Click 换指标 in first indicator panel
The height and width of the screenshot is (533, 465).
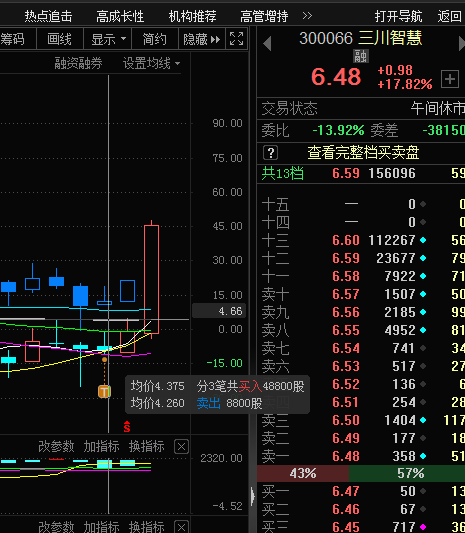147,447
